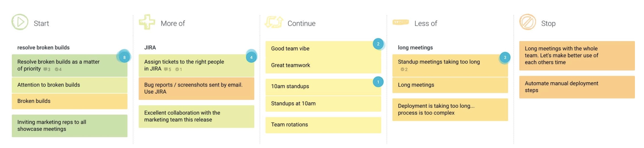Click the 8 votes badge on broken builds
Screen dimensions: 644x148
pyautogui.click(x=124, y=57)
